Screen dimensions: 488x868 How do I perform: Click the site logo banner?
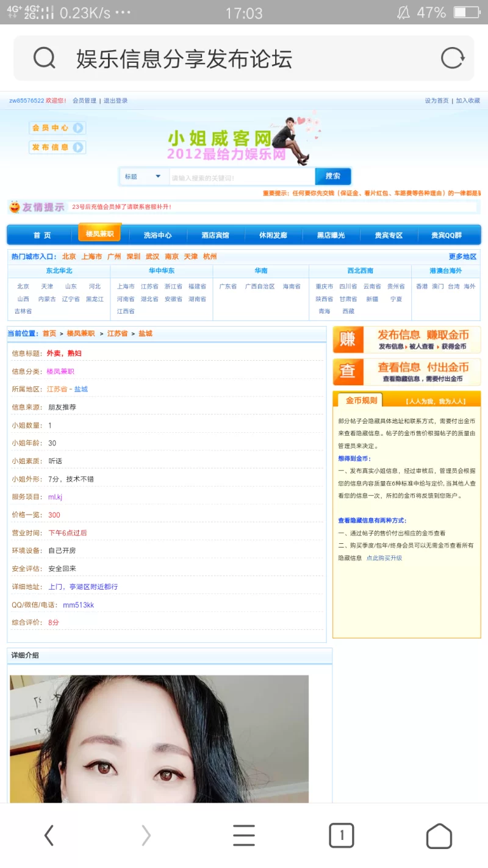click(244, 138)
